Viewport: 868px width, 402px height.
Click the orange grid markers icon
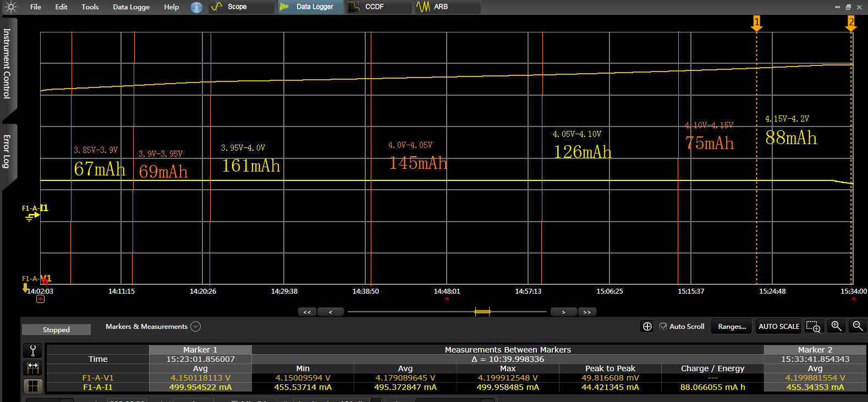[32, 386]
